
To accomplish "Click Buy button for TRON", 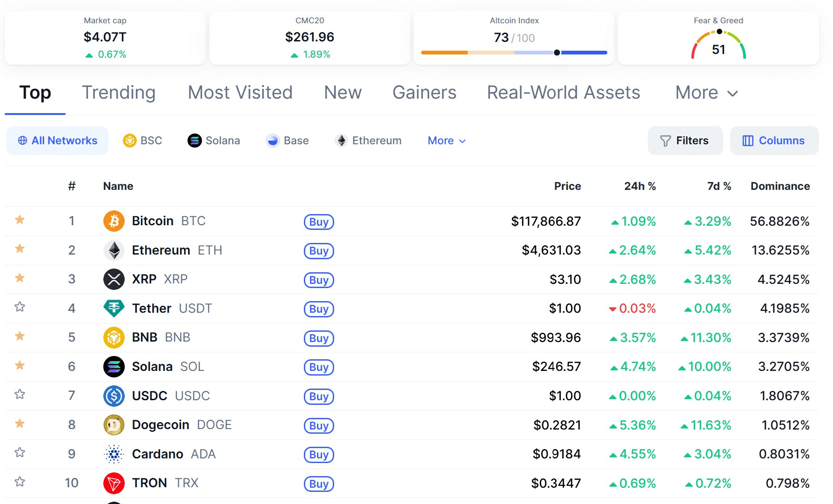I will [x=319, y=484].
